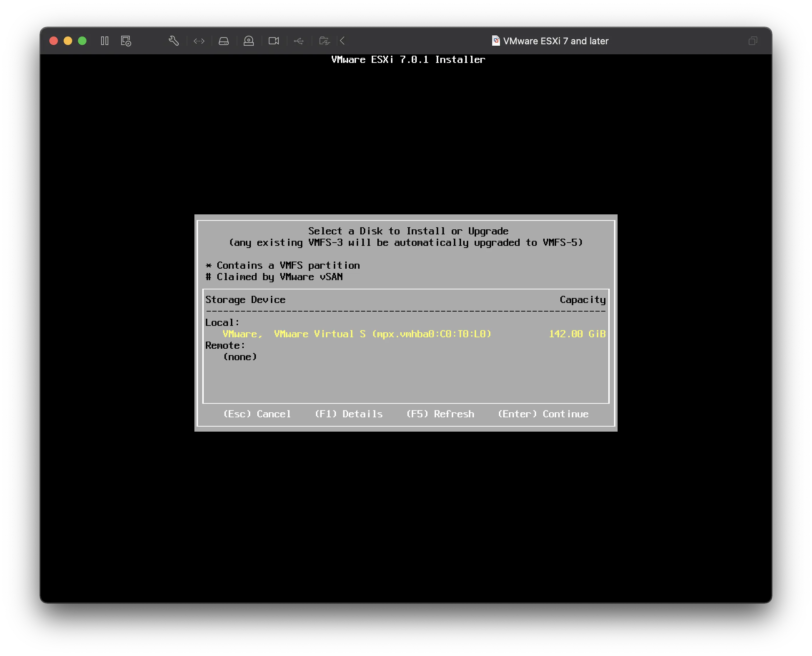
Task: Open virtual machine settings wrench
Action: (173, 41)
